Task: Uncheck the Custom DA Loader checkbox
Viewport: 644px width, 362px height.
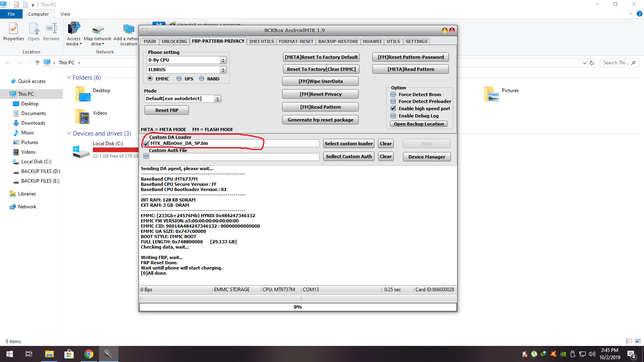Action: pos(146,144)
